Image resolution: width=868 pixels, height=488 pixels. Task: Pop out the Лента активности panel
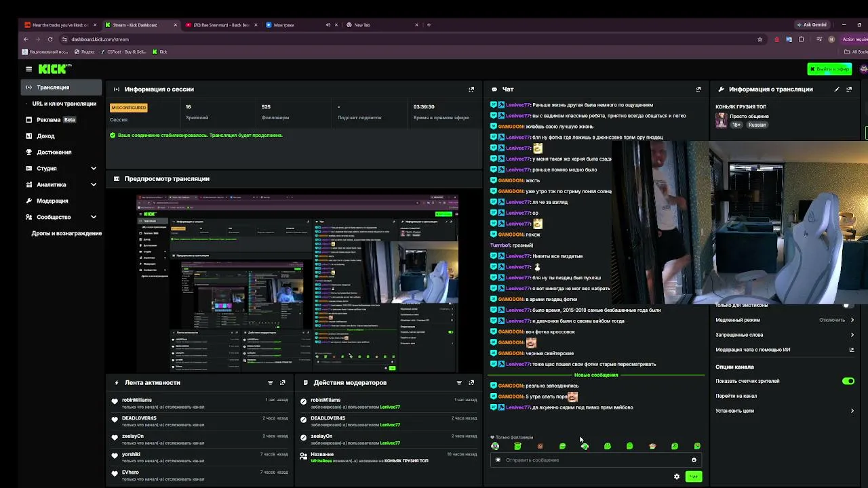tap(283, 383)
